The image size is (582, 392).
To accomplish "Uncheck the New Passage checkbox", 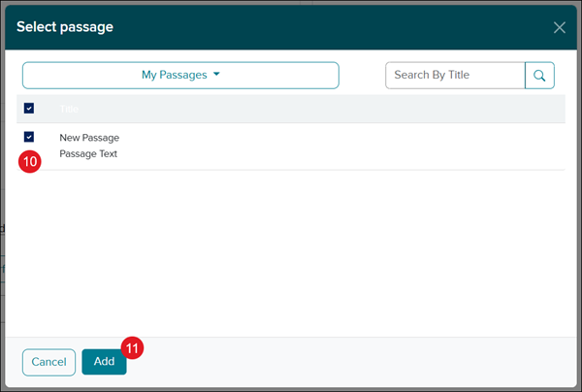I will coord(29,138).
